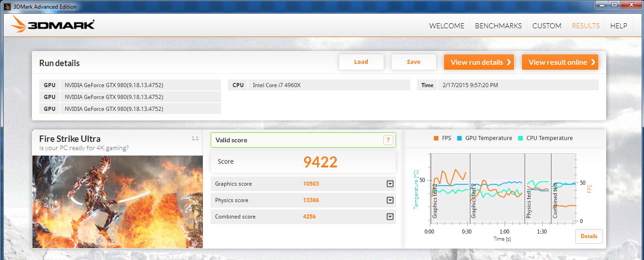Click the green CPU Temperature legend swatch
The width and height of the screenshot is (644, 260).
pos(520,138)
